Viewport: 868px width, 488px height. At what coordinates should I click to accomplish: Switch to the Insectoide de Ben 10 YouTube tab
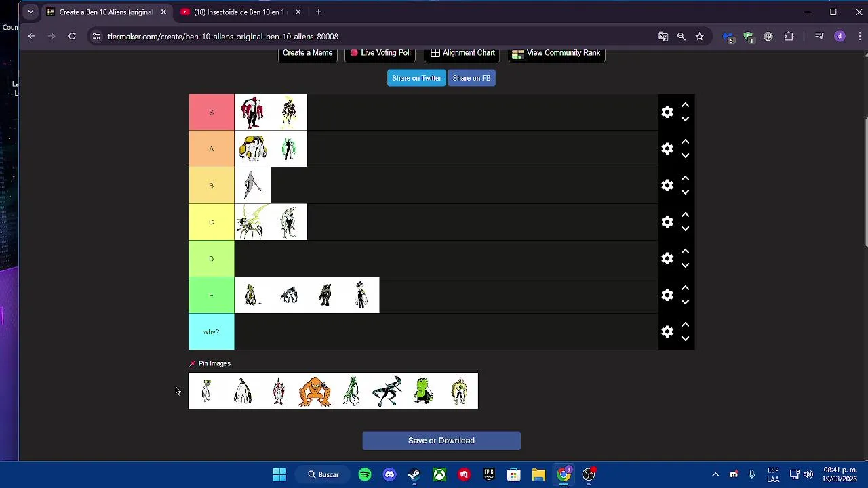[240, 12]
